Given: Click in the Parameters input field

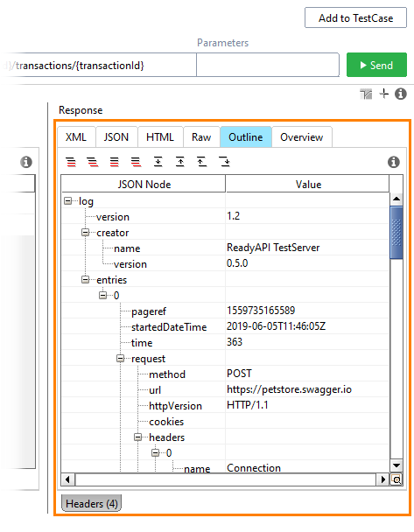Looking at the screenshot, I should point(268,65).
